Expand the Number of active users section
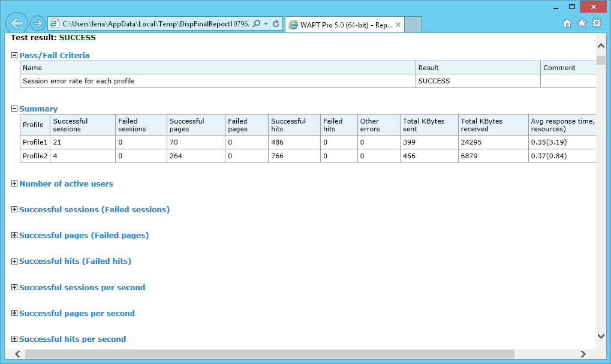 coord(14,183)
